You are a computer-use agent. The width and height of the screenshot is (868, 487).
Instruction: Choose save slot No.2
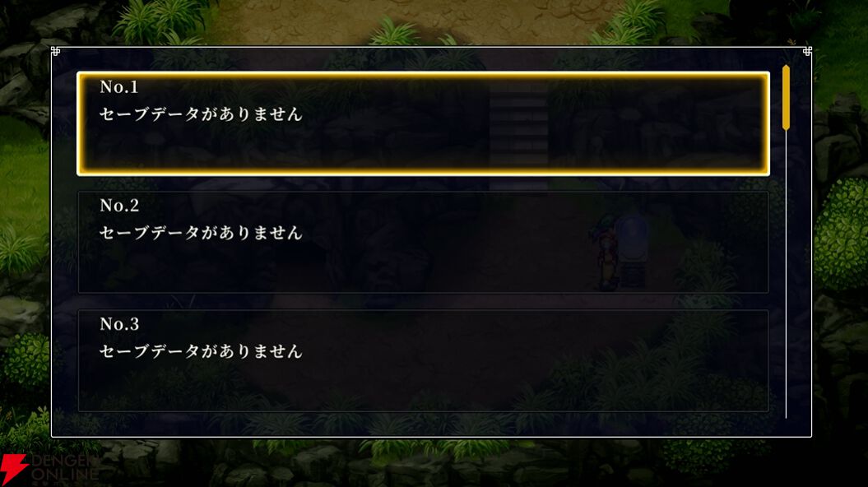tap(424, 242)
